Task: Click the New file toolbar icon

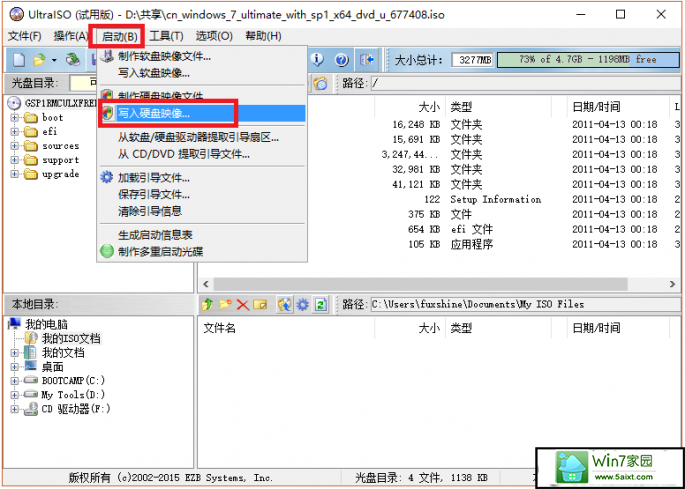Action: (x=18, y=59)
